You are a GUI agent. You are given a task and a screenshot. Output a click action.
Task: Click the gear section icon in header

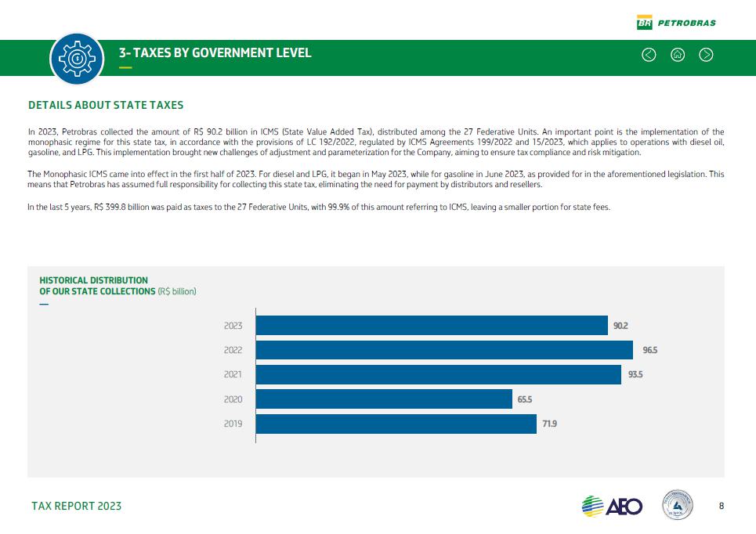point(77,59)
